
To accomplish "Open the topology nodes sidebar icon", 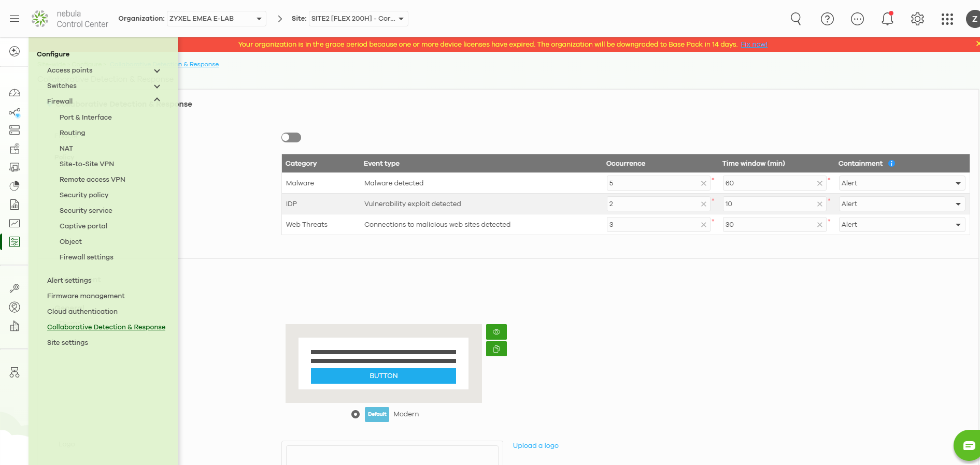I will pyautogui.click(x=15, y=112).
